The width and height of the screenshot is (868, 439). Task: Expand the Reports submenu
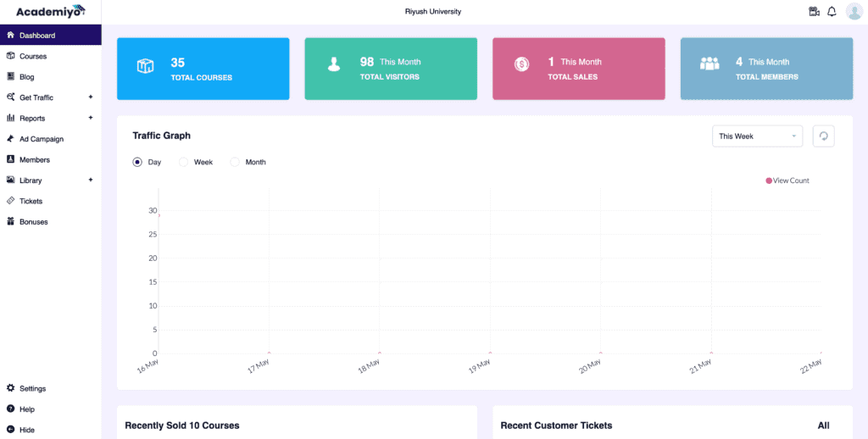pos(90,118)
